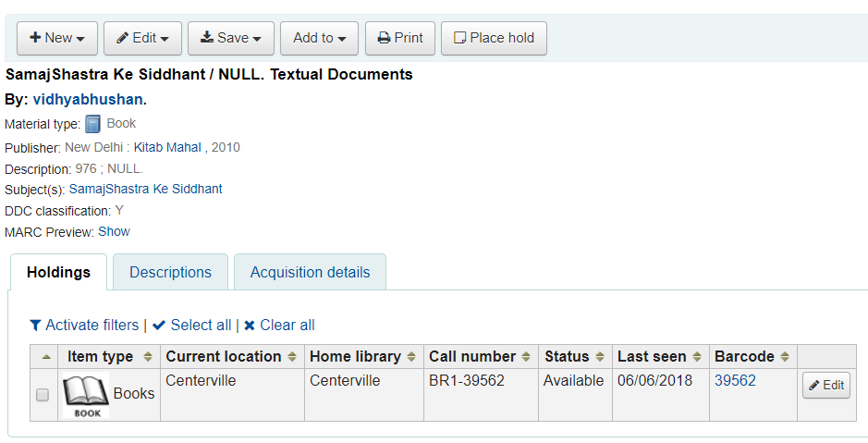The width and height of the screenshot is (868, 443).
Task: Open the Save dropdown menu
Action: (x=231, y=38)
